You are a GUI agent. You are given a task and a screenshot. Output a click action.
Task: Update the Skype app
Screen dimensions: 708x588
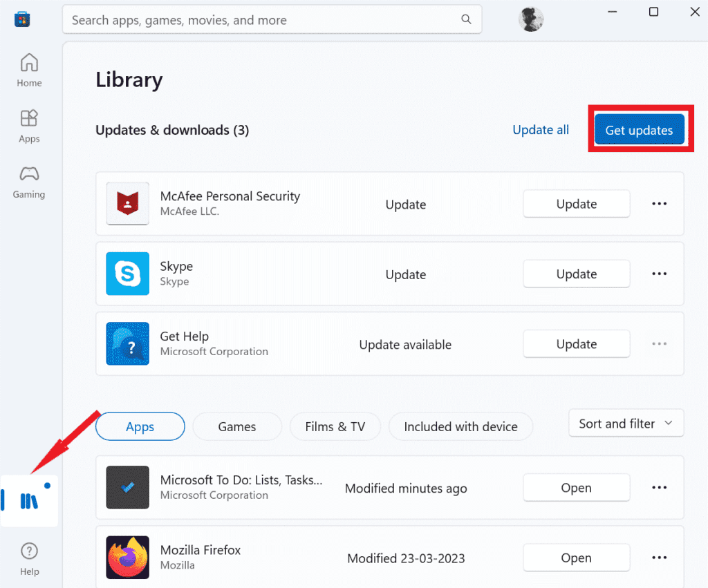pyautogui.click(x=577, y=274)
